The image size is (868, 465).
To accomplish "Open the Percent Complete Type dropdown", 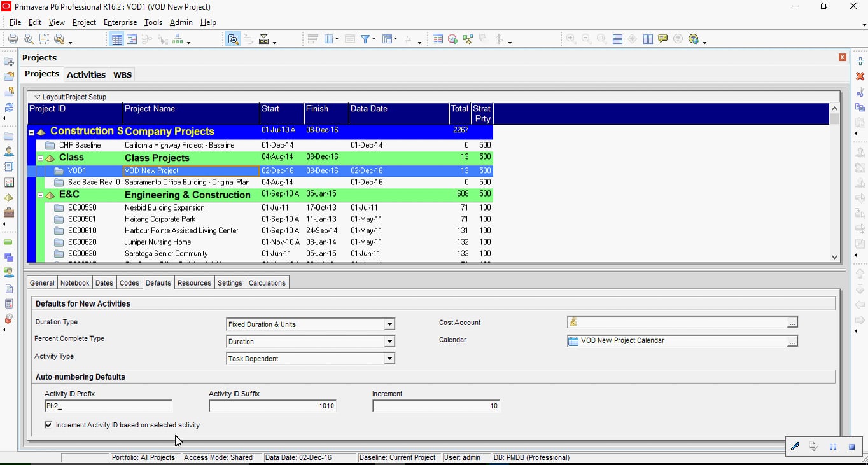I will 389,342.
